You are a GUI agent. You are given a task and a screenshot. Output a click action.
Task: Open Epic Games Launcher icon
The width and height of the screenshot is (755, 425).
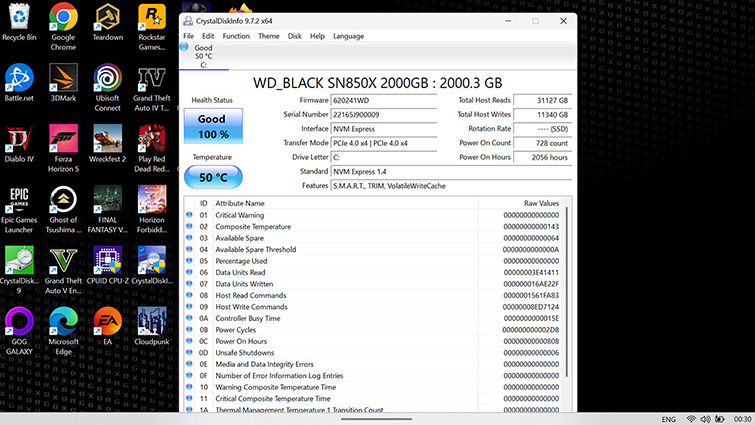[x=19, y=210]
